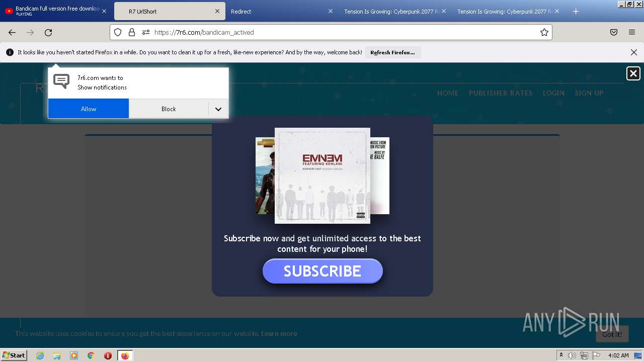Show hidden system tray icons
The height and width of the screenshot is (362, 644).
pos(561,355)
